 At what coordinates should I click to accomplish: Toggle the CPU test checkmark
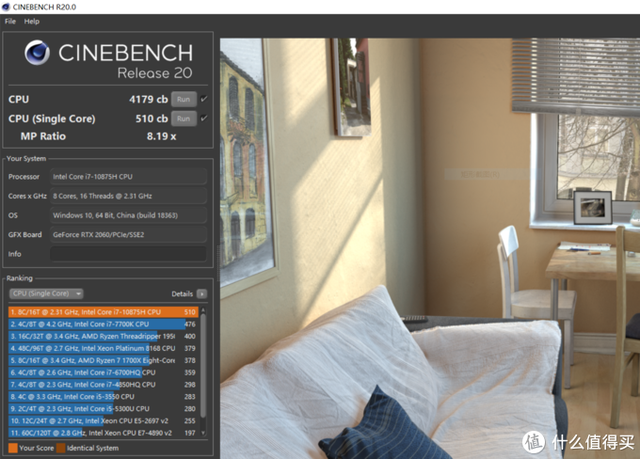pyautogui.click(x=204, y=99)
